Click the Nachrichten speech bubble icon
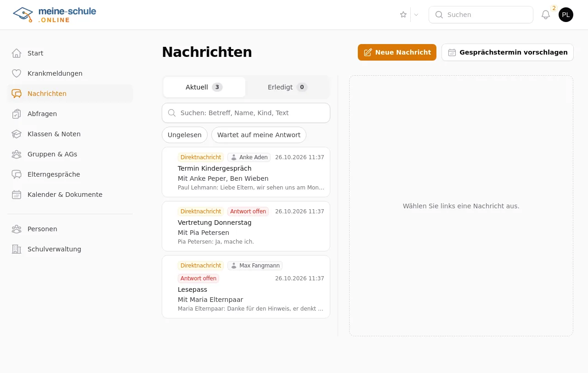 (17, 94)
